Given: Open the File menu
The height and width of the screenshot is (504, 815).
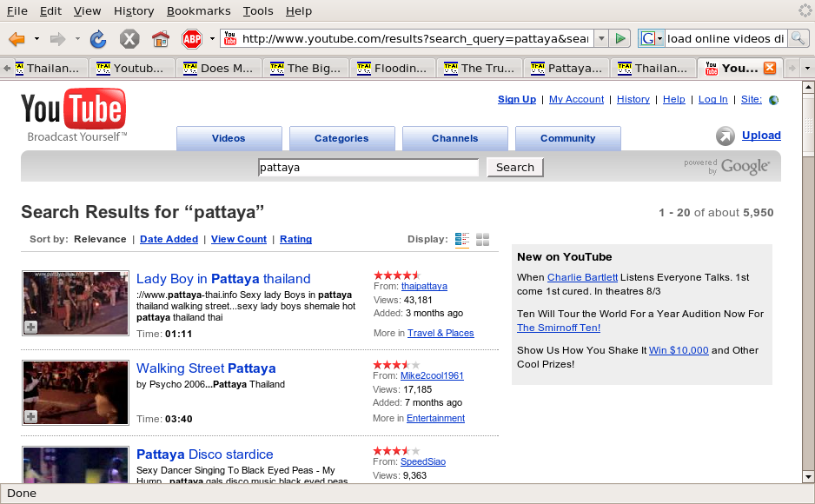Looking at the screenshot, I should [x=17, y=11].
